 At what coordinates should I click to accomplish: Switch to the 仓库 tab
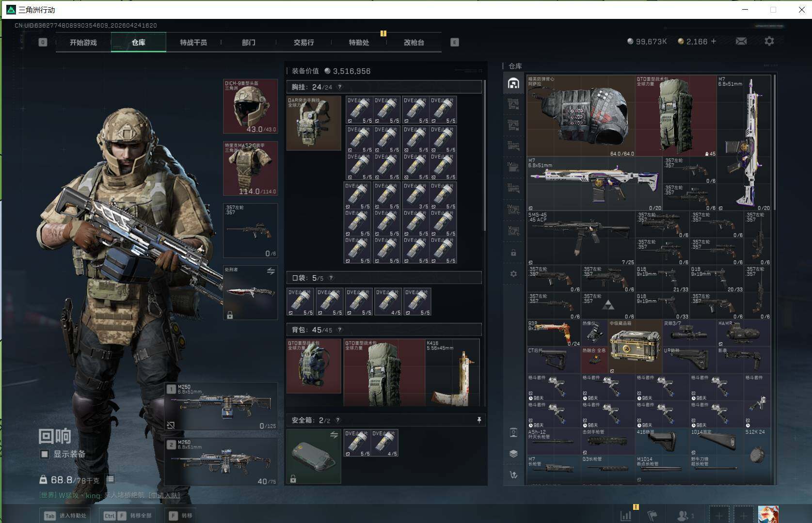(x=139, y=43)
